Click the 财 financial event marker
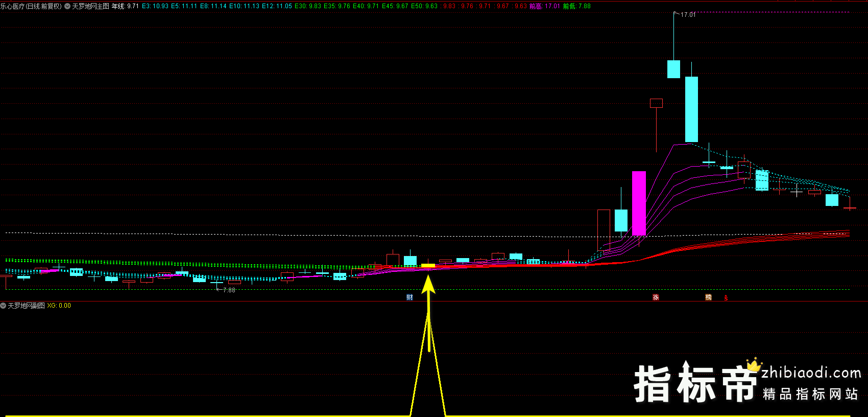The image size is (868, 417). pyautogui.click(x=409, y=297)
